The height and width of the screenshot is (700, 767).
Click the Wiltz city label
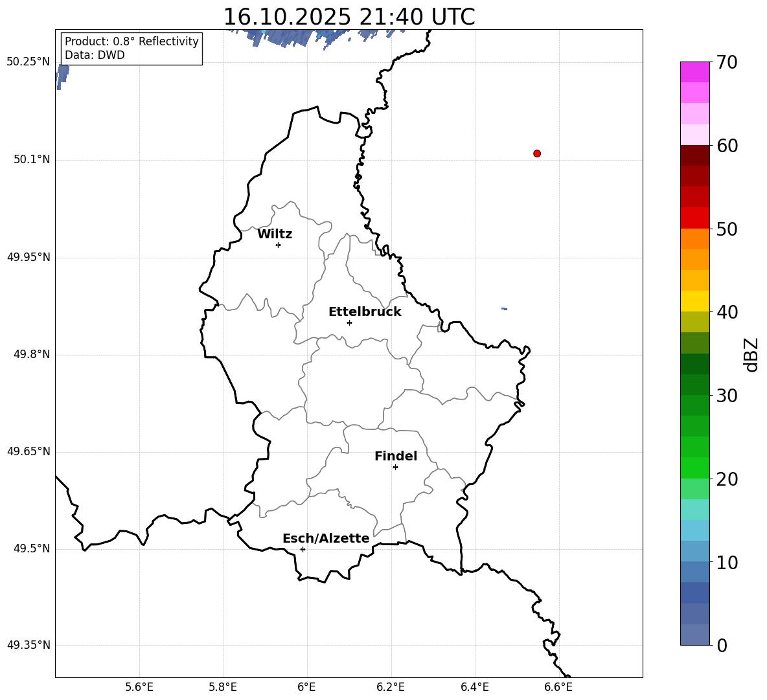pos(275,234)
